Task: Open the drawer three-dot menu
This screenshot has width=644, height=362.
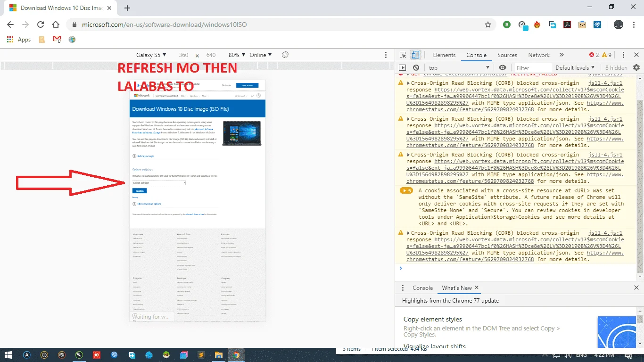Action: coord(403,288)
